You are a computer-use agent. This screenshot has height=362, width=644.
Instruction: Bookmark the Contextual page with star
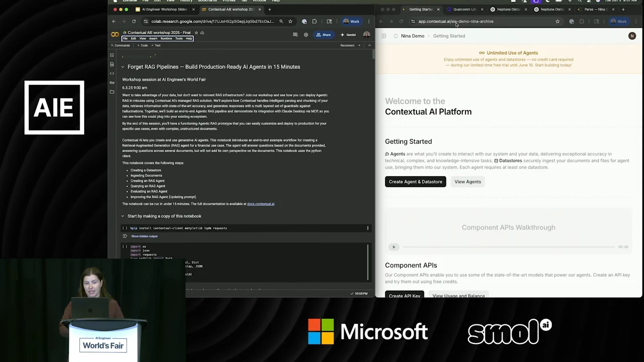click(x=557, y=21)
